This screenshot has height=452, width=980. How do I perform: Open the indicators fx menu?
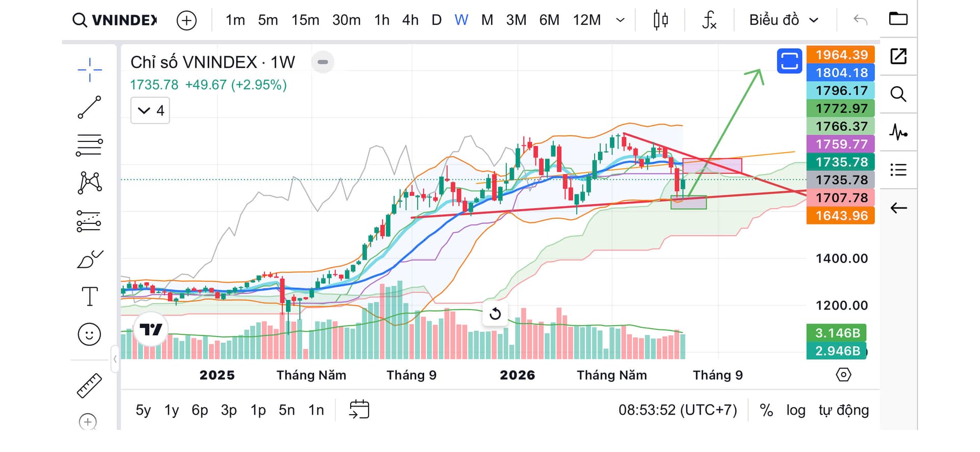(x=709, y=20)
